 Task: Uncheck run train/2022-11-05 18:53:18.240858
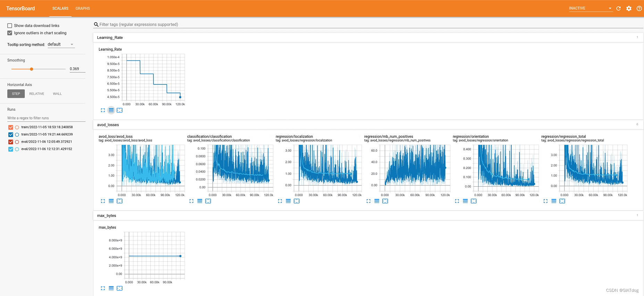coord(11,127)
